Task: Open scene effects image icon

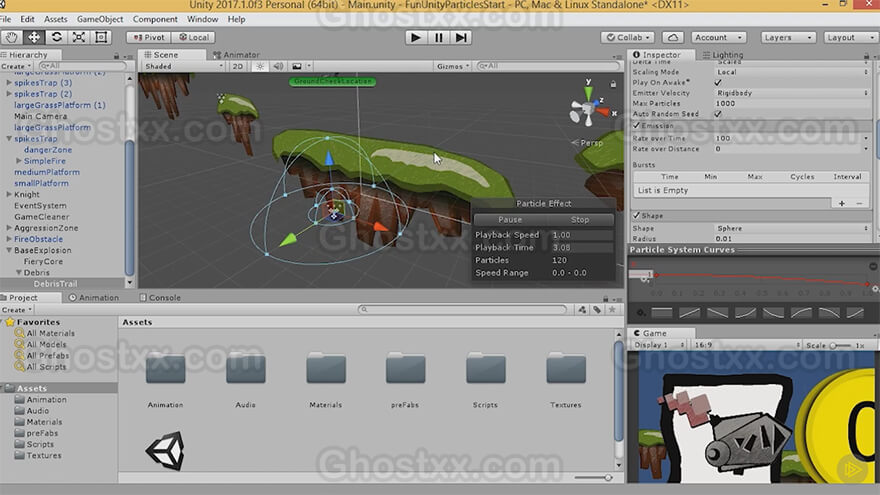Action: (x=297, y=66)
